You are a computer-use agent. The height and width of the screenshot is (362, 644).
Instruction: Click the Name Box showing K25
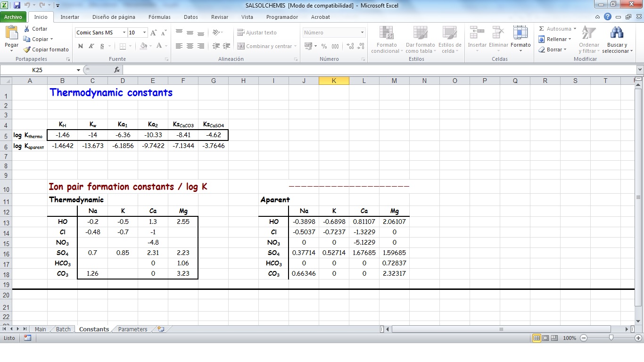tap(38, 70)
